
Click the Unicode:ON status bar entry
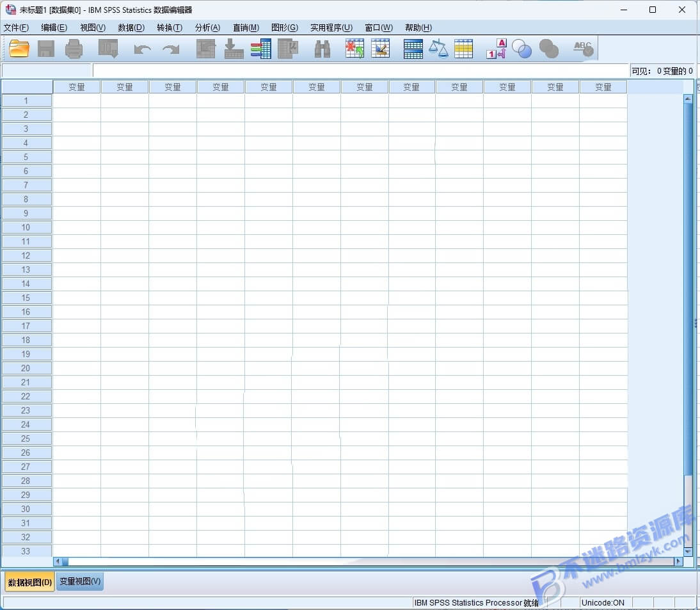[x=603, y=602]
